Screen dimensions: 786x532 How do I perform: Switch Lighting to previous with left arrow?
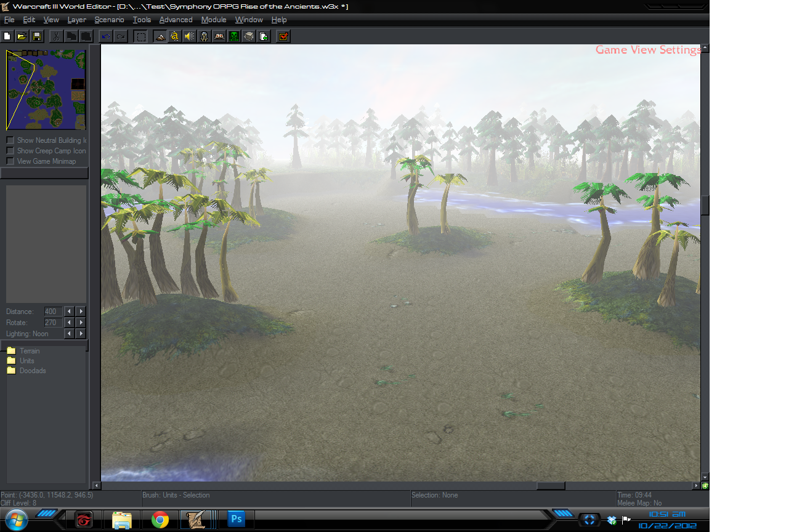70,334
